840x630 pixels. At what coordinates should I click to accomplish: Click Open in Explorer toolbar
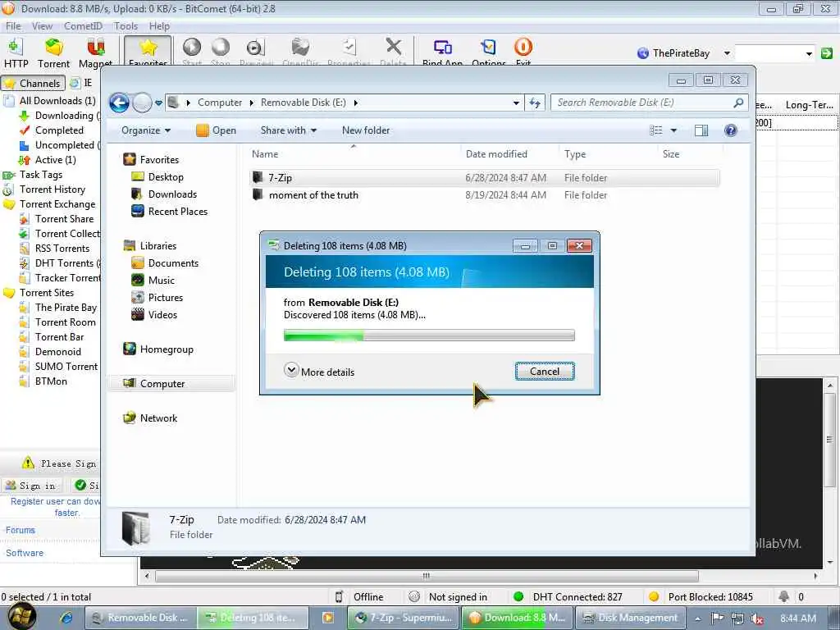[217, 130]
